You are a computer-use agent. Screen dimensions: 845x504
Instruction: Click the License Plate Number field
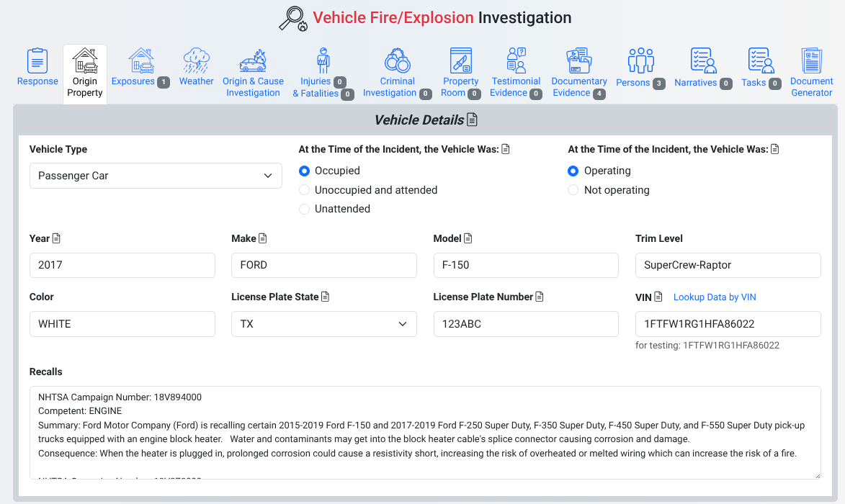pyautogui.click(x=525, y=324)
